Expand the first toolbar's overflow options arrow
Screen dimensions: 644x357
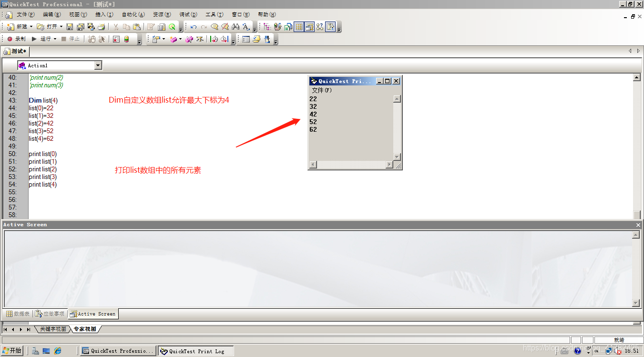(x=181, y=29)
